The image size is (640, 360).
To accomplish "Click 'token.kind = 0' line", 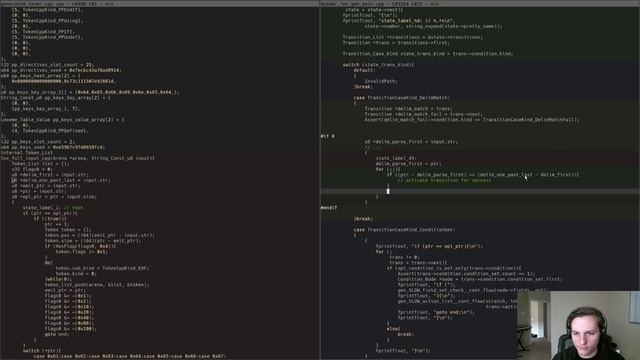I will tap(76, 274).
